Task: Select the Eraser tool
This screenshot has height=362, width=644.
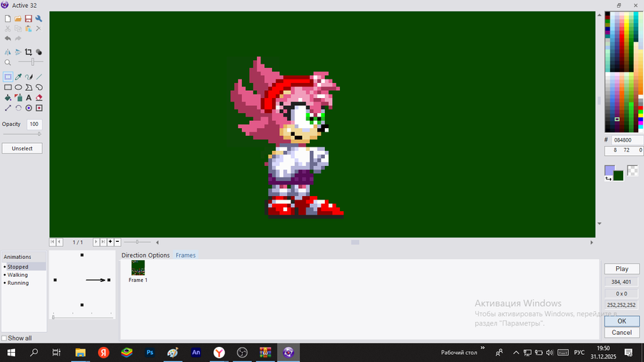Action: (39, 98)
